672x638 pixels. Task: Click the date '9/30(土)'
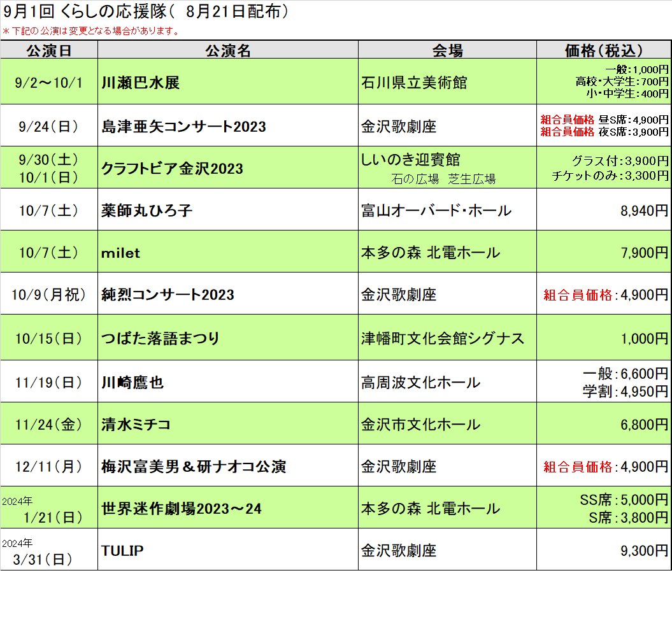point(49,159)
